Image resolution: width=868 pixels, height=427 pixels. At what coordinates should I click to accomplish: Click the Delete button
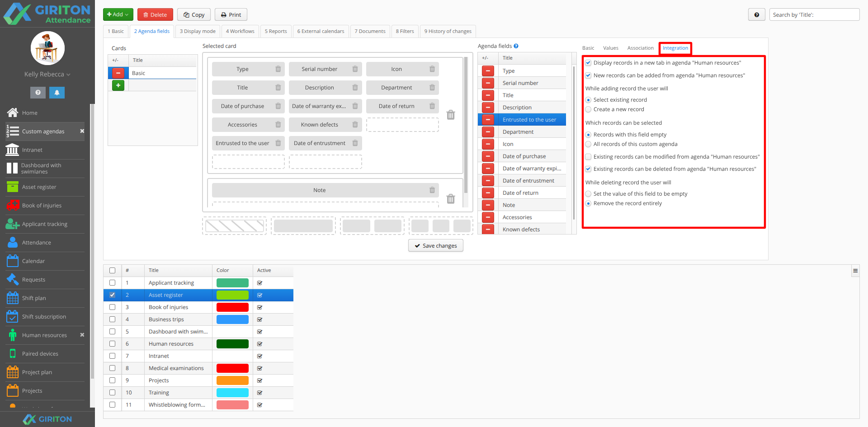click(x=155, y=14)
